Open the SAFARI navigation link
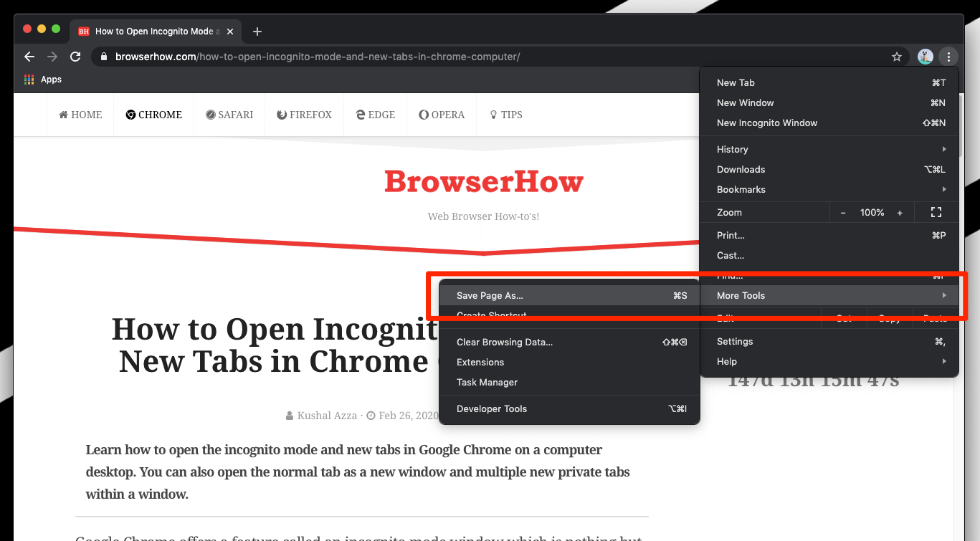 (229, 115)
